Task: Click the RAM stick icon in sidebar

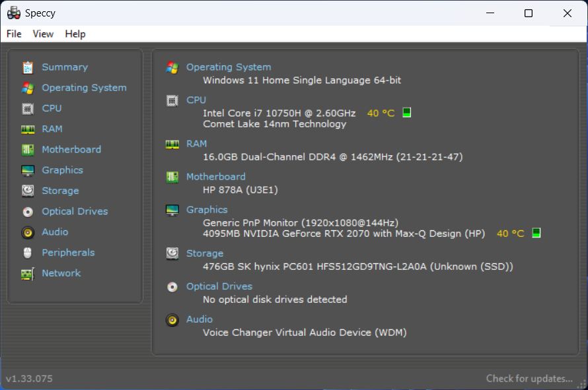Action: tap(28, 129)
